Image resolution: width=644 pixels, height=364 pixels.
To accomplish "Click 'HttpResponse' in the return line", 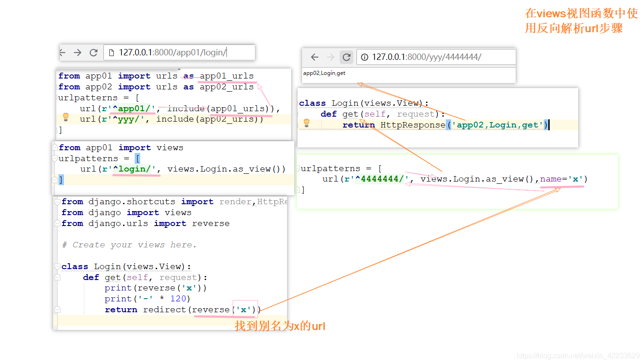I will click(x=413, y=125).
